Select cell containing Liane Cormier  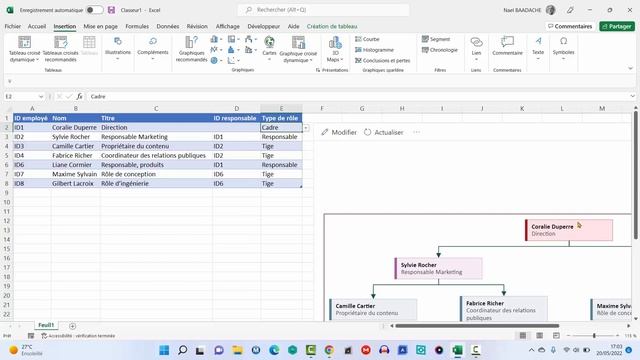click(76, 165)
